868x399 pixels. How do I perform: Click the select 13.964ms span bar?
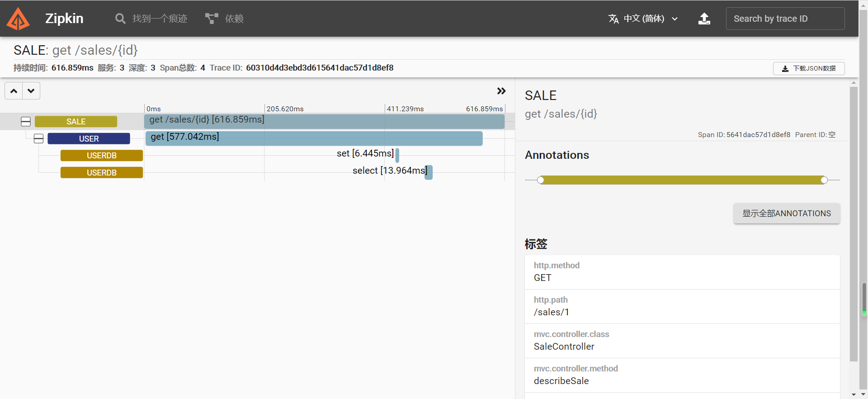point(429,172)
